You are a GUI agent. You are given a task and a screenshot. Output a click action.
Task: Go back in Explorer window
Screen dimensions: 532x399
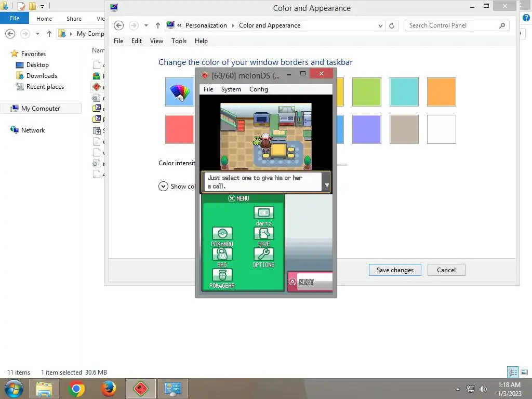click(x=10, y=34)
